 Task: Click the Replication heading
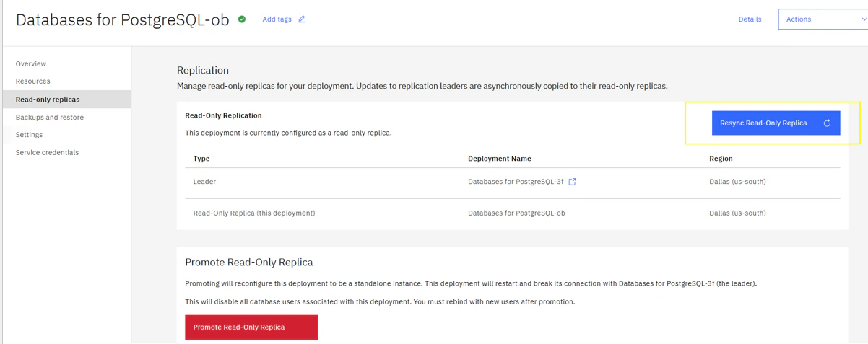coord(203,70)
